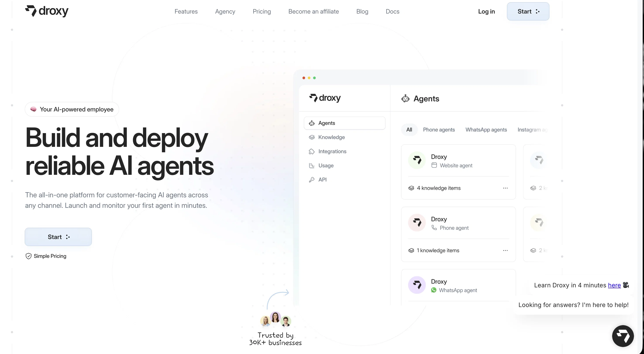Image resolution: width=644 pixels, height=354 pixels.
Task: Click the trusted customers avatar group
Action: [276, 319]
